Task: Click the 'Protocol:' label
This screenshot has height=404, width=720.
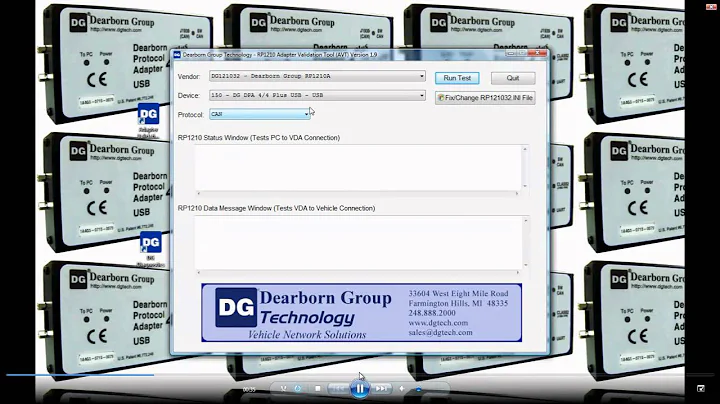Action: tap(191, 115)
